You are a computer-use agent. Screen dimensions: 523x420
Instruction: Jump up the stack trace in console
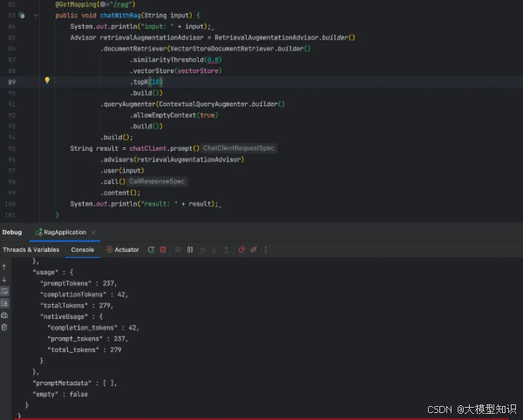[x=4, y=267]
